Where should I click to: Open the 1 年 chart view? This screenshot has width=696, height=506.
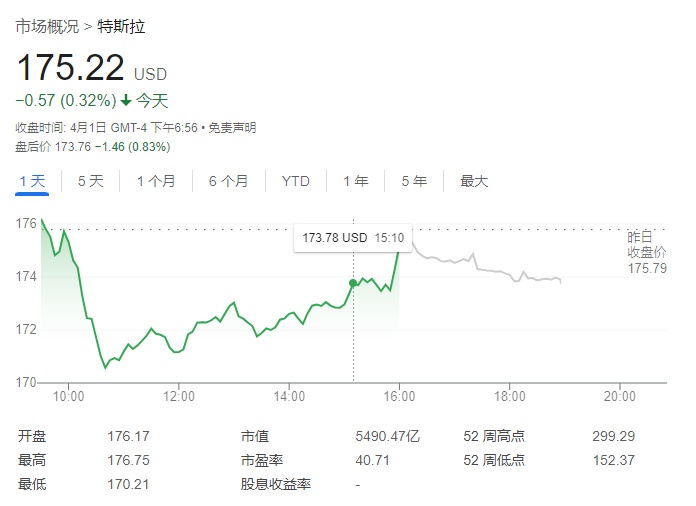(355, 181)
